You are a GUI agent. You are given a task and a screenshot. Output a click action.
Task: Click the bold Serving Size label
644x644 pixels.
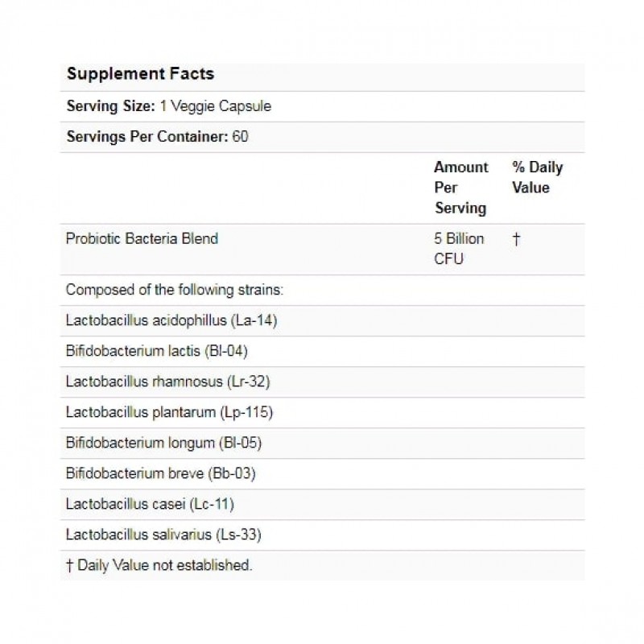click(110, 106)
